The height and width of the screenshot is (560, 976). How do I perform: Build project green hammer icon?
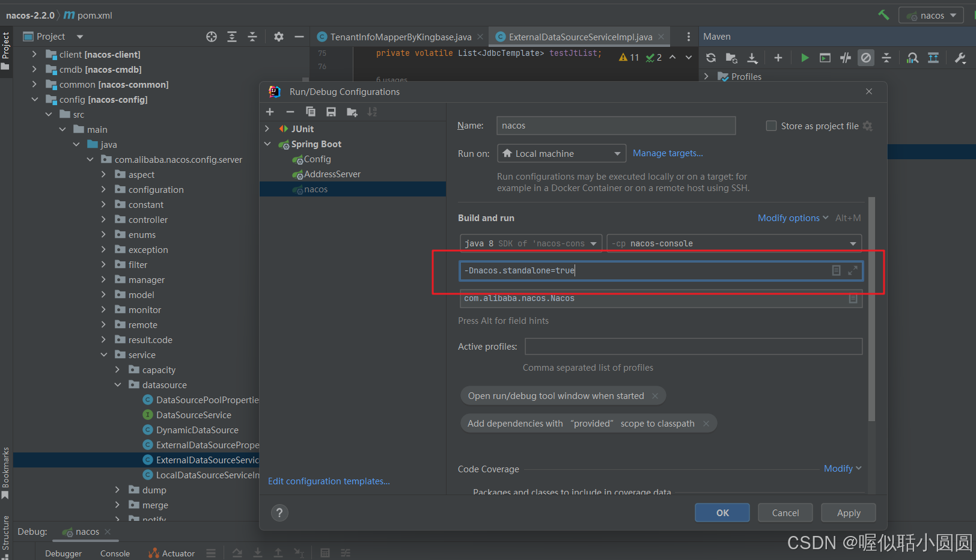coord(883,15)
